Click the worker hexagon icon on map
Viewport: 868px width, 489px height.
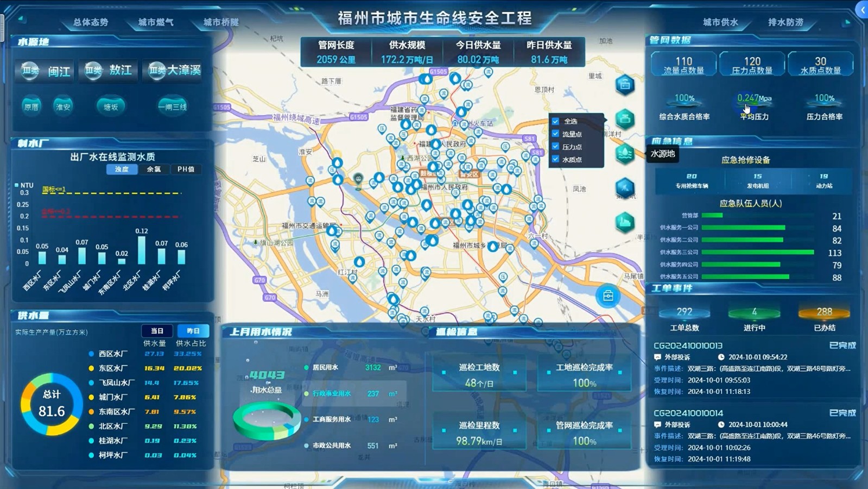tap(625, 188)
